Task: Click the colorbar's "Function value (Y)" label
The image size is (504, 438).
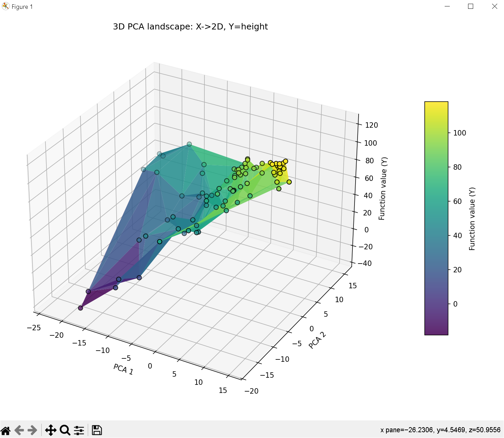Action: [x=472, y=218]
